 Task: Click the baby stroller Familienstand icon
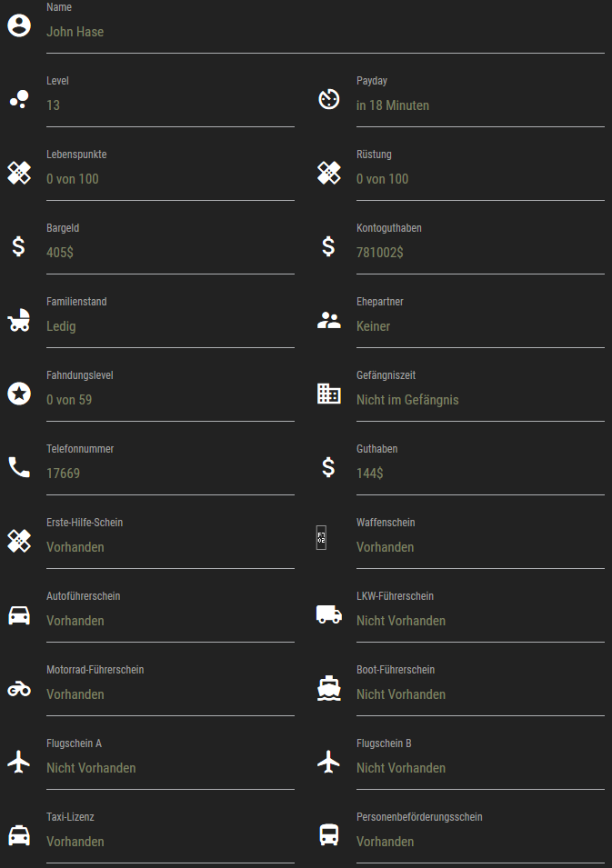pos(19,320)
